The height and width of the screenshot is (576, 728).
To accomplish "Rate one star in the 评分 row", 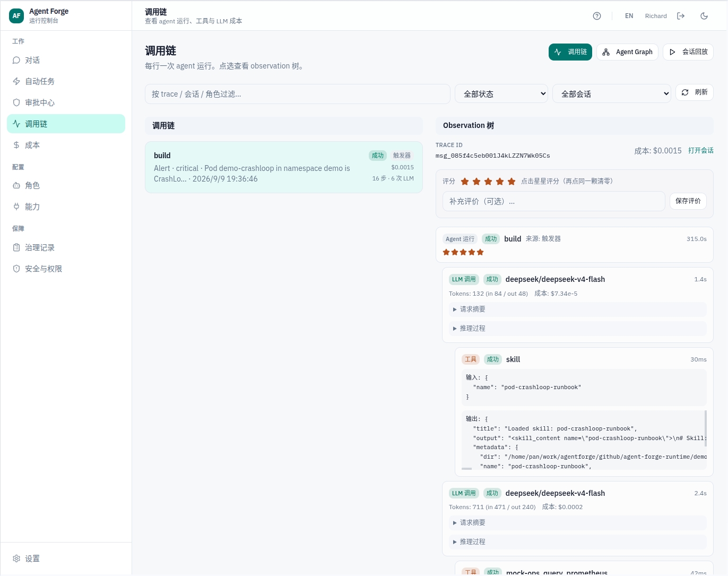I will [x=465, y=182].
